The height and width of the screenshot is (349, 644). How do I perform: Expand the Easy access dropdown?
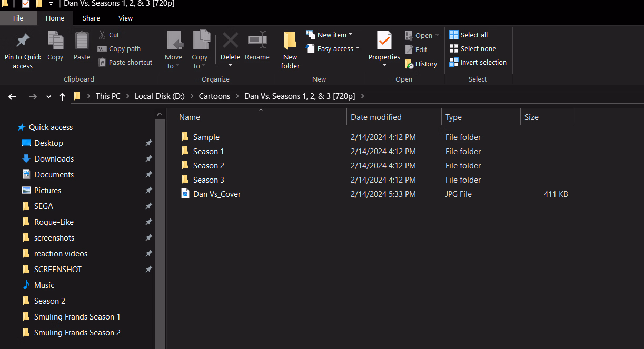point(334,48)
